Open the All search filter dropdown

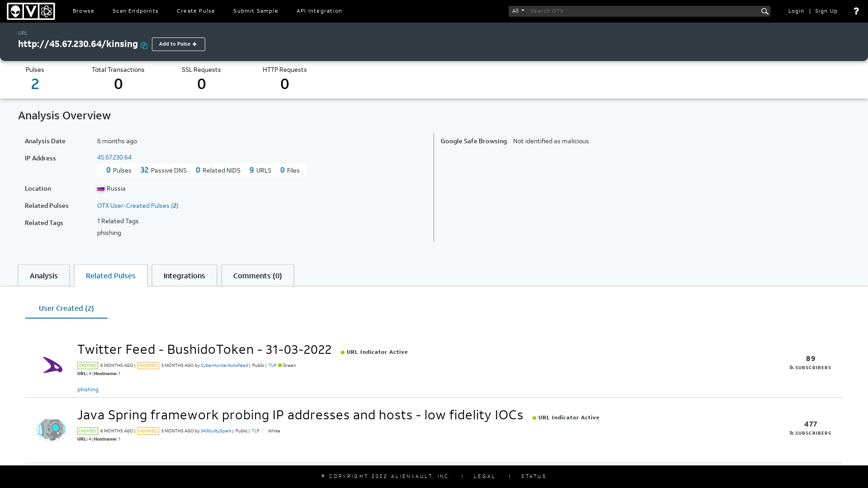[518, 11]
